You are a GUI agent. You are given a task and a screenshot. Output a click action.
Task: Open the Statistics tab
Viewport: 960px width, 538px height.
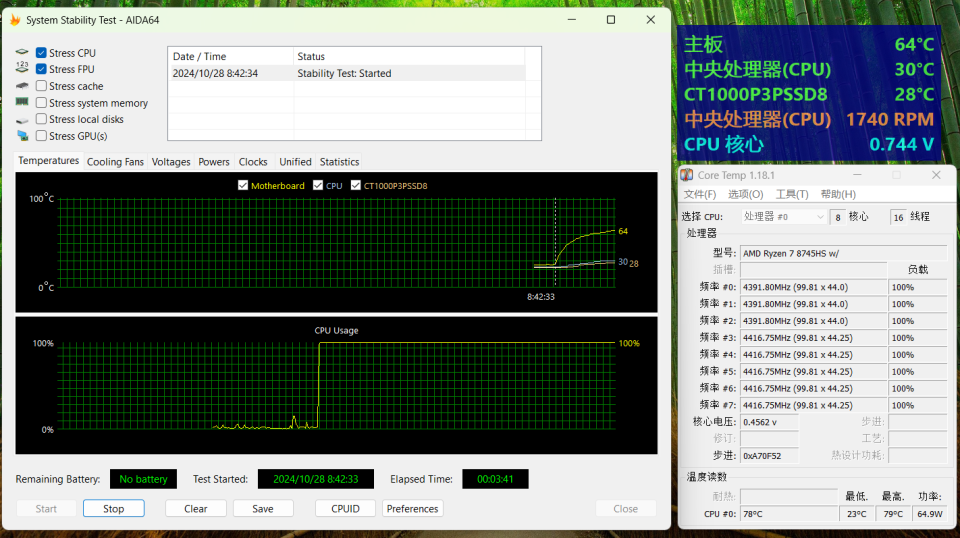tap(339, 162)
